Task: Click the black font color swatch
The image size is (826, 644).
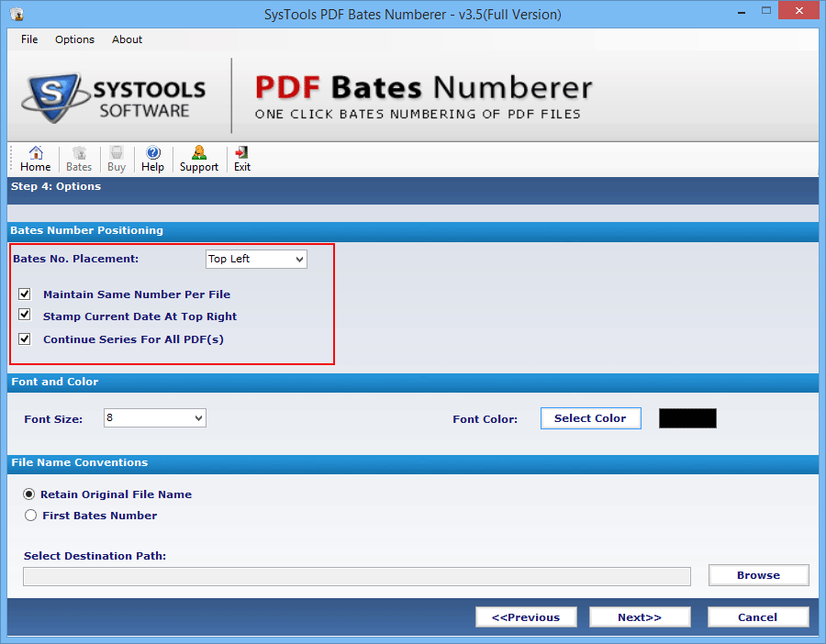Action: pos(687,418)
